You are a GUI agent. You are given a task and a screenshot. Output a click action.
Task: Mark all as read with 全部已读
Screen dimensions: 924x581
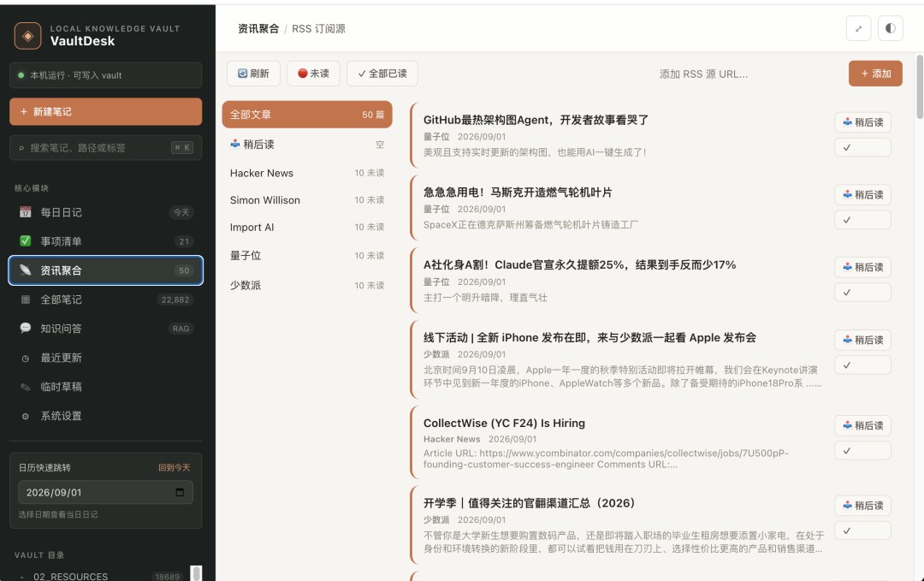[x=382, y=73]
